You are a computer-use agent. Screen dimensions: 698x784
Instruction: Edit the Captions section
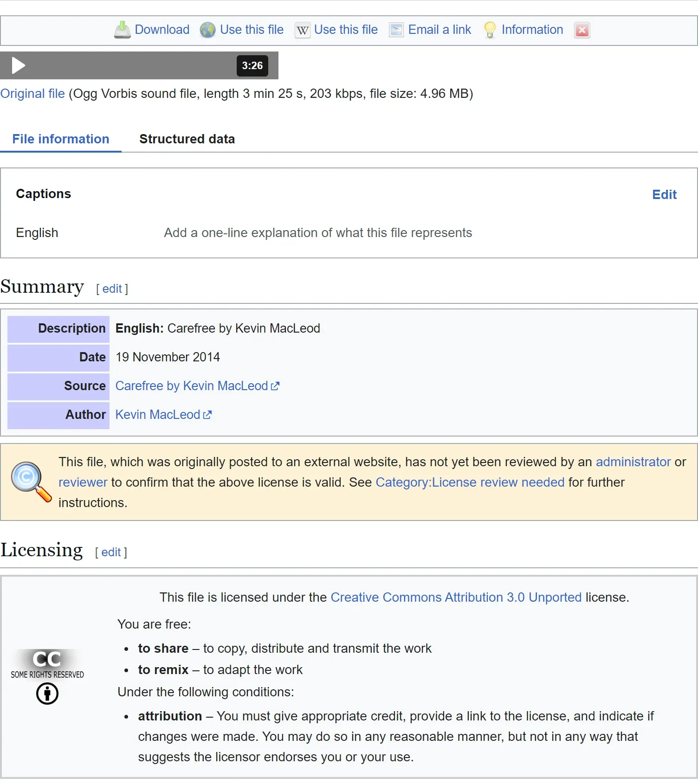tap(664, 194)
